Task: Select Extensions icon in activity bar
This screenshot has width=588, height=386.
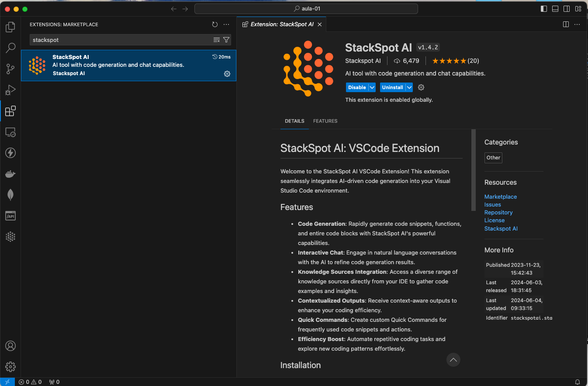Action: 10,111
